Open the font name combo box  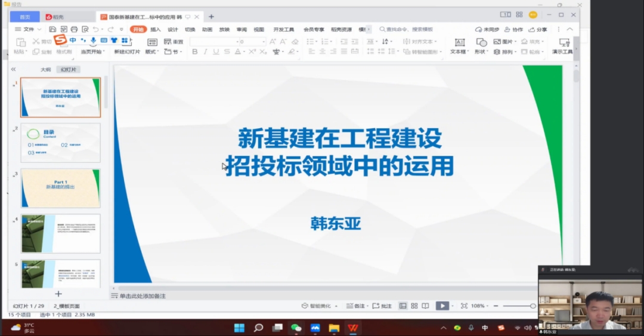click(x=214, y=42)
